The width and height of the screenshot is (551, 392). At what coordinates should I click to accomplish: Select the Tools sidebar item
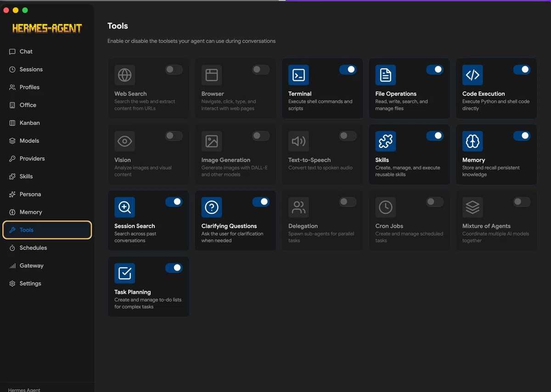pyautogui.click(x=47, y=230)
